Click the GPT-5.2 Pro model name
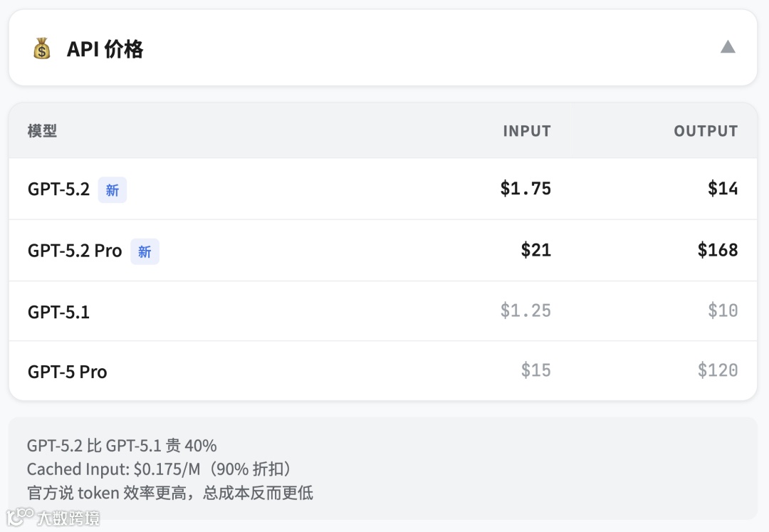This screenshot has width=769, height=532. tap(75, 251)
